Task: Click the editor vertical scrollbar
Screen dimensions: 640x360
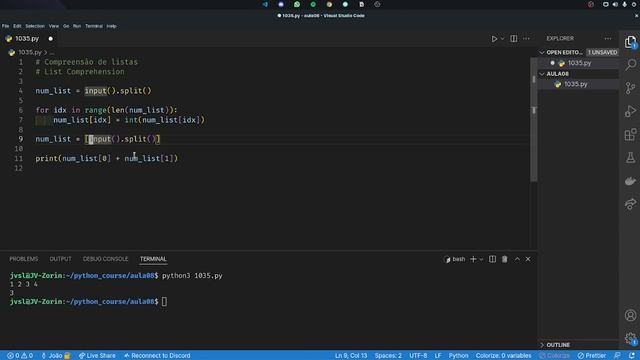Action: pos(533,120)
